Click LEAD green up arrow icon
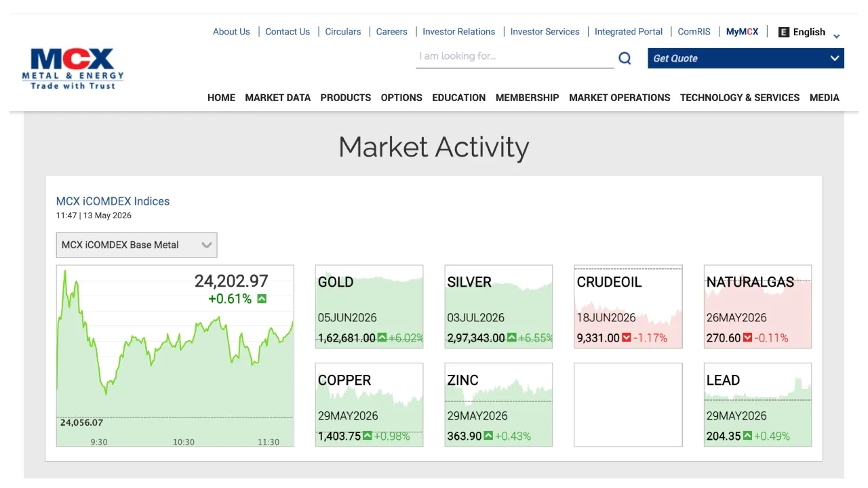The image size is (868, 488). (x=747, y=436)
